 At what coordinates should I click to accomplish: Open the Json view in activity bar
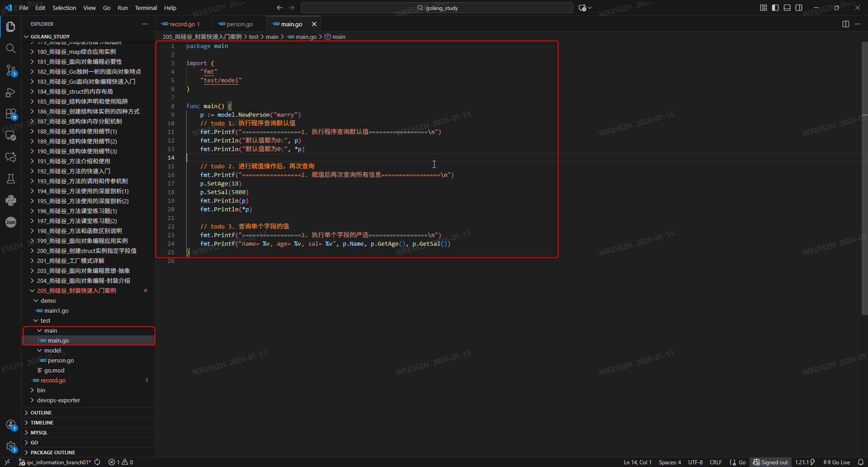11,222
